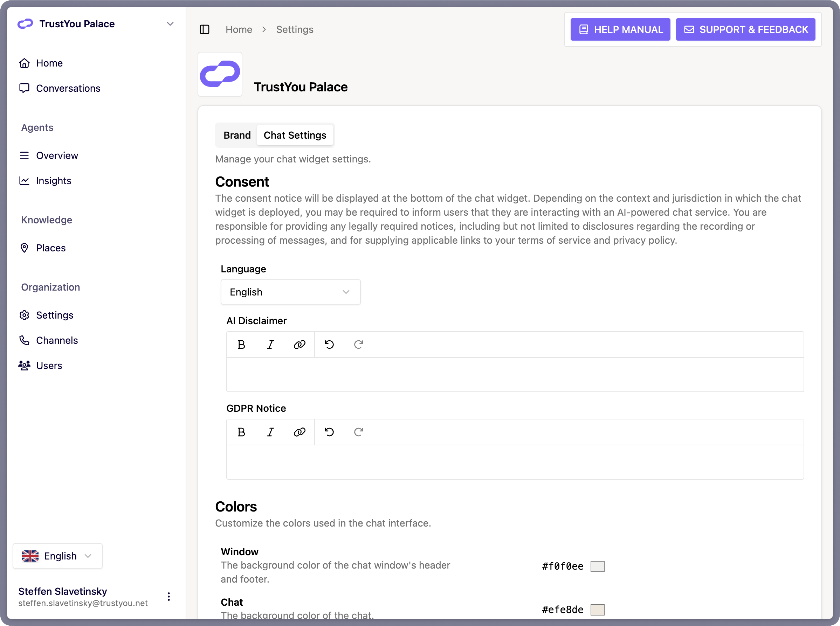This screenshot has height=626, width=840.
Task: Open the sidebar English language selector
Action: [57, 556]
